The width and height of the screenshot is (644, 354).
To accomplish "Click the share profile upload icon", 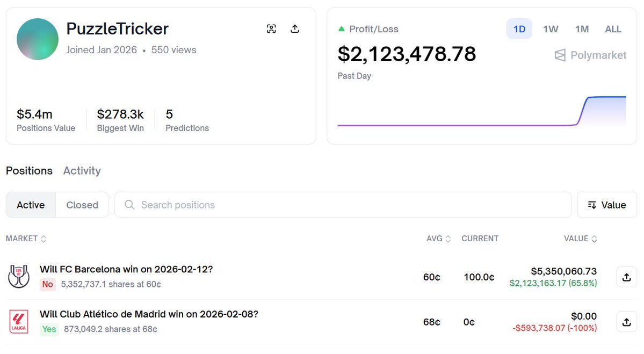I will click(x=294, y=29).
